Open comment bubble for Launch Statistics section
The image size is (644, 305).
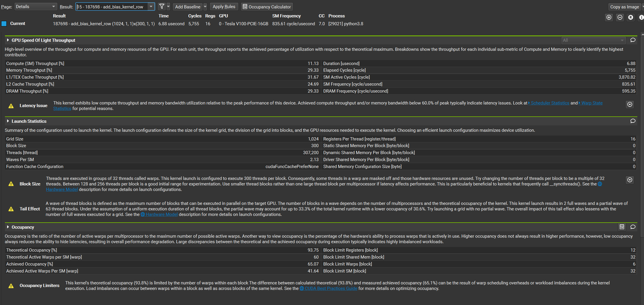click(x=633, y=121)
